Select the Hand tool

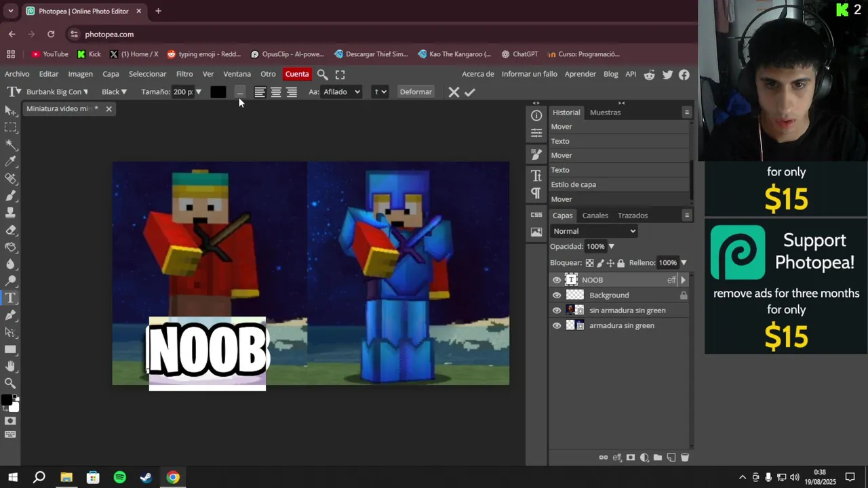tap(10, 367)
